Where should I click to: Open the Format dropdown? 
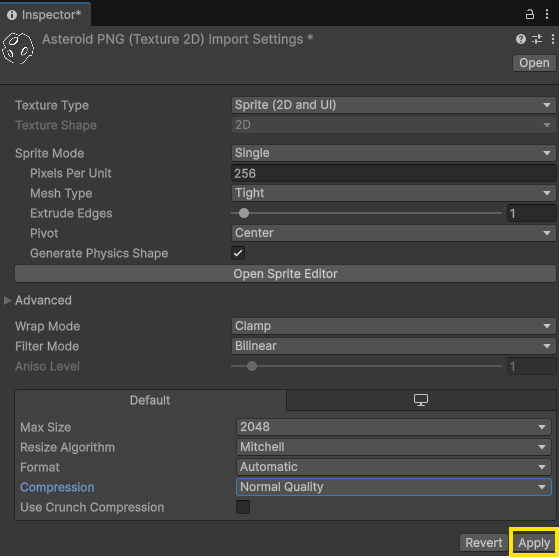click(x=394, y=467)
